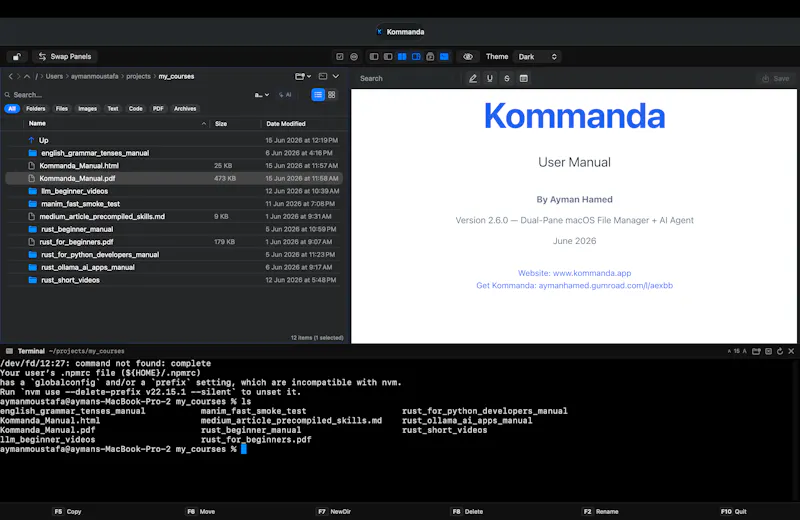Decrease terminal font size with small A
The width and height of the screenshot is (800, 520).
click(729, 351)
